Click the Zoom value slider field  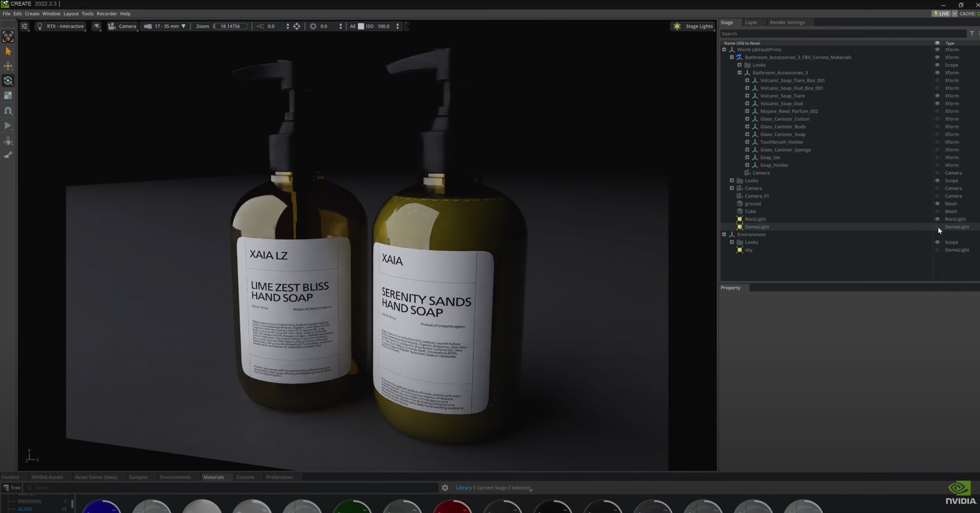coord(230,26)
